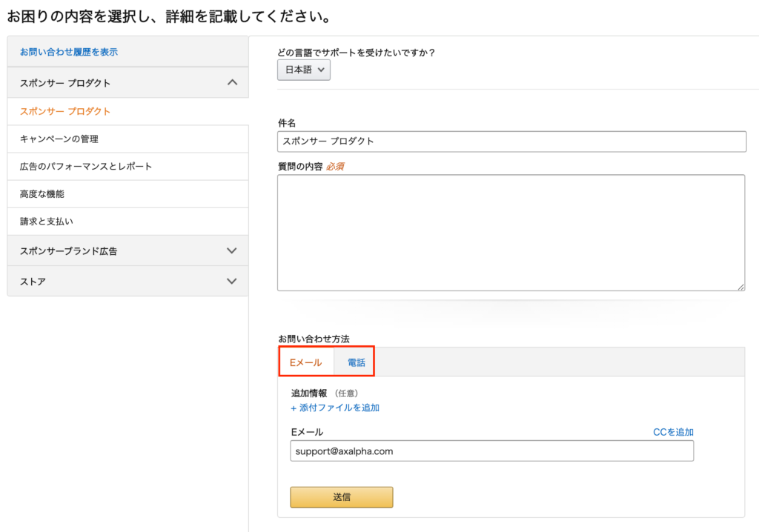The width and height of the screenshot is (759, 532).
Task: Select 請求と支払い topic
Action: click(x=127, y=222)
